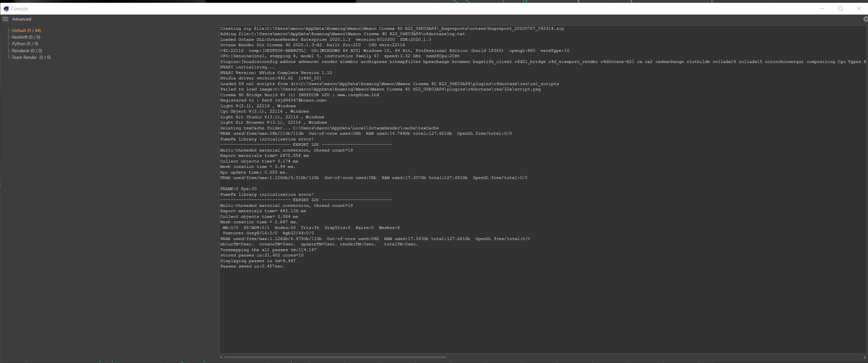Click the 'Passes saved in:0.457sec.' log line

click(252, 266)
